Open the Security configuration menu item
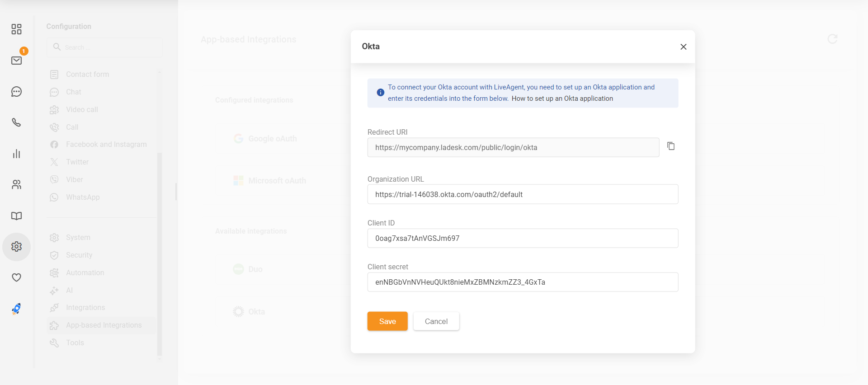This screenshot has width=868, height=385. click(x=79, y=255)
